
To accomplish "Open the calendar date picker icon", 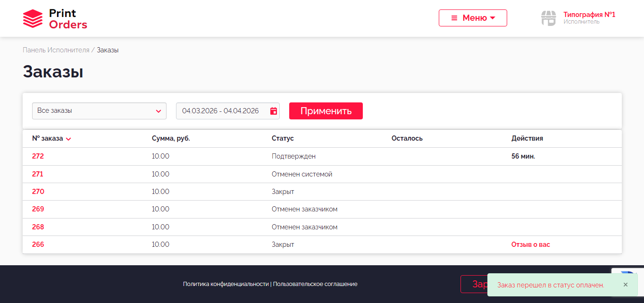I will pos(274,111).
